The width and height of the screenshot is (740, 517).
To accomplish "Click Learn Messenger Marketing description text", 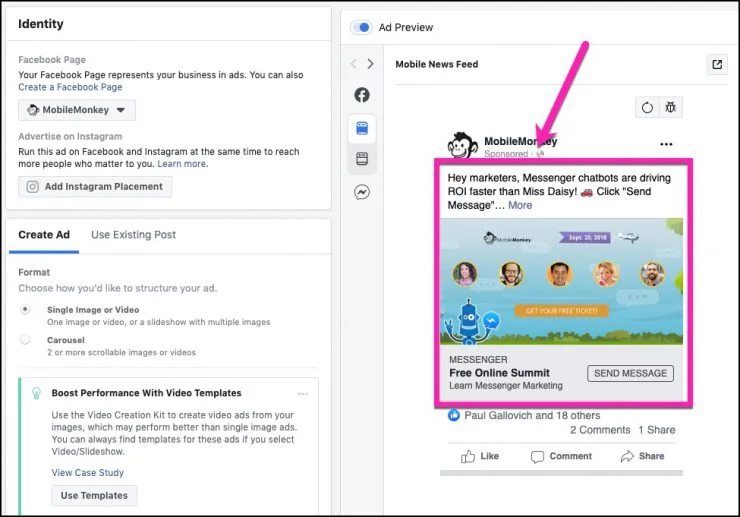I will (x=505, y=386).
